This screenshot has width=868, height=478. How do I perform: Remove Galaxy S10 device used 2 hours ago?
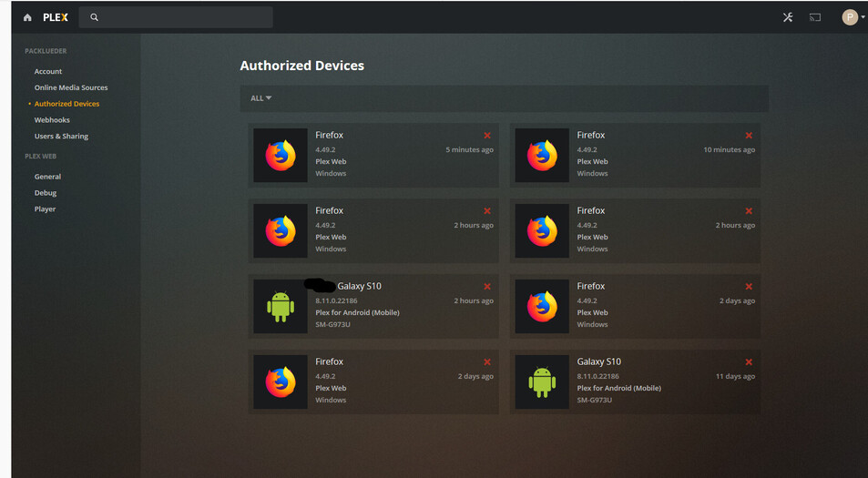[x=487, y=286]
